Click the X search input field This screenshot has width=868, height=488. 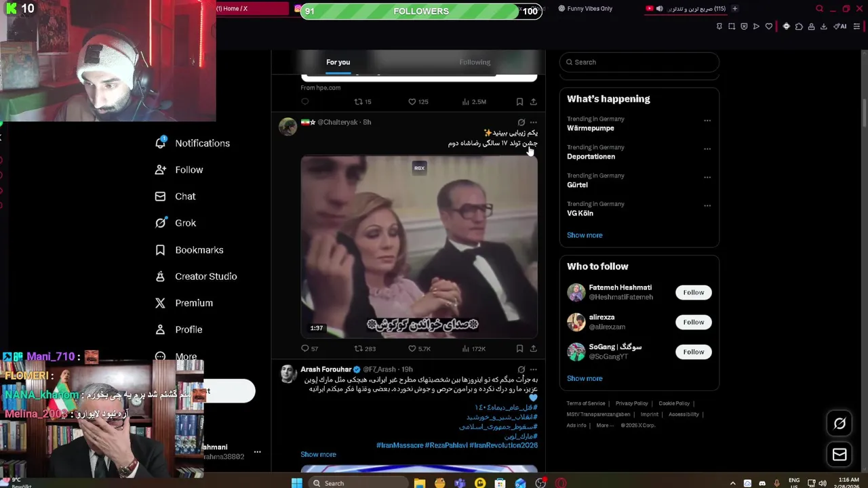639,62
